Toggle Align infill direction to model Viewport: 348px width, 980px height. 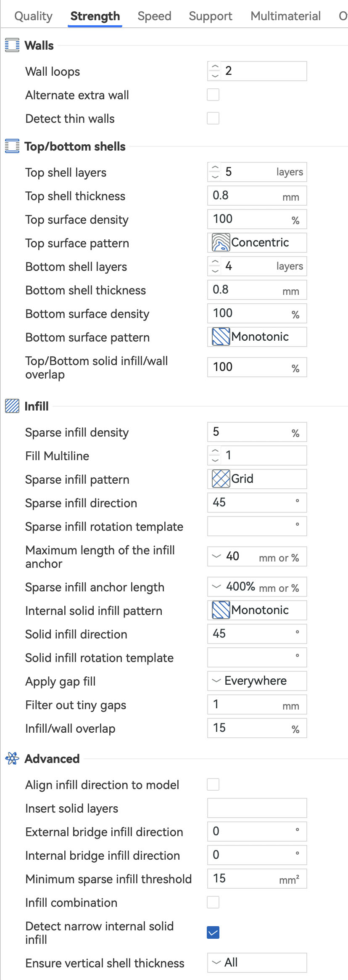pyautogui.click(x=213, y=785)
